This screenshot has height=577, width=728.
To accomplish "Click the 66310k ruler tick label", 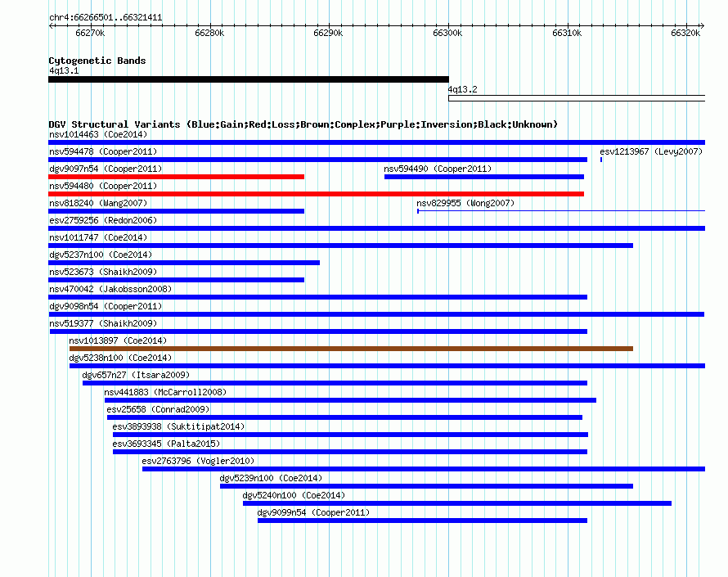I will (x=567, y=33).
